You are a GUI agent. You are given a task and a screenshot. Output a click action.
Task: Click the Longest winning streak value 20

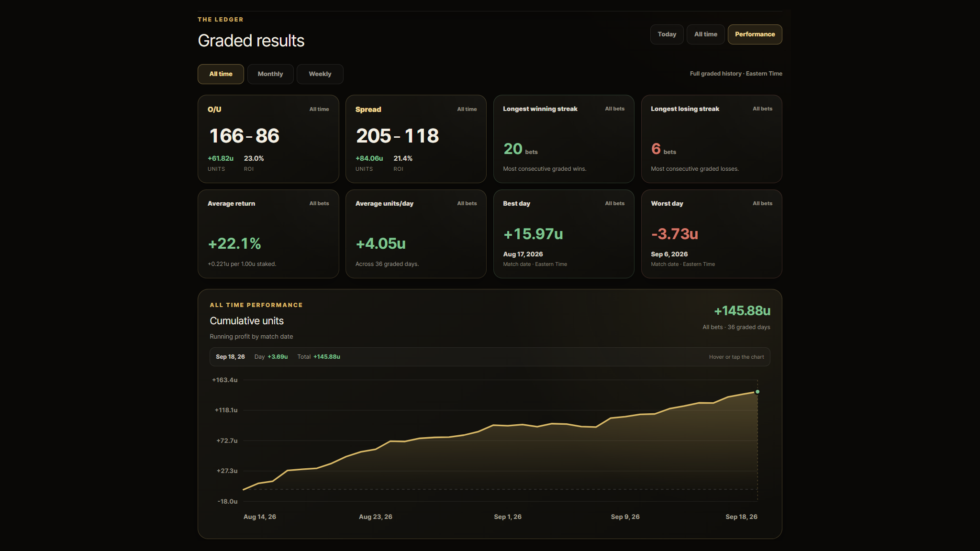(x=513, y=149)
